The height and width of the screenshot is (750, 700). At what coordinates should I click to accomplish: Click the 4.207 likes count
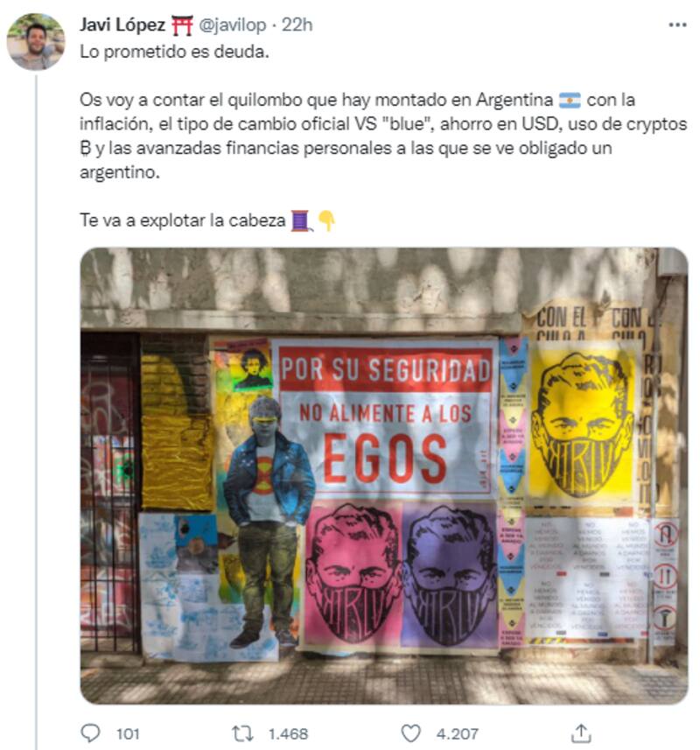tap(457, 733)
